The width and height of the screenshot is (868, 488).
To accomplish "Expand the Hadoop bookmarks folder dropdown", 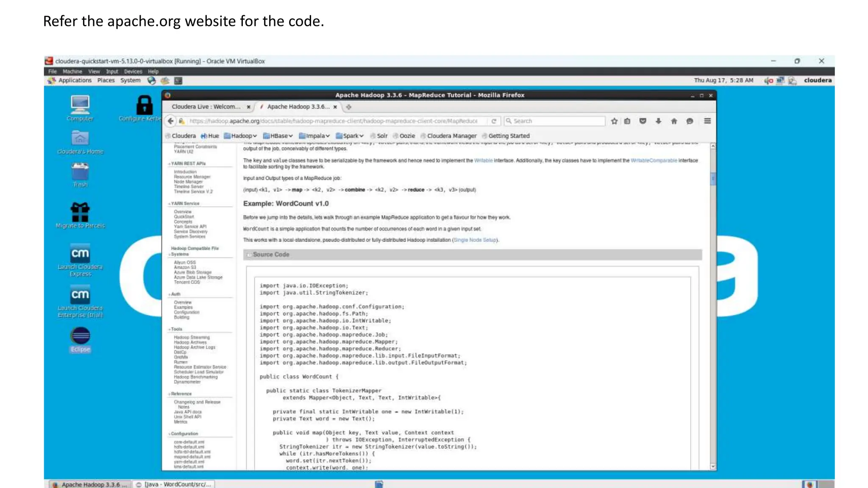I will (240, 136).
